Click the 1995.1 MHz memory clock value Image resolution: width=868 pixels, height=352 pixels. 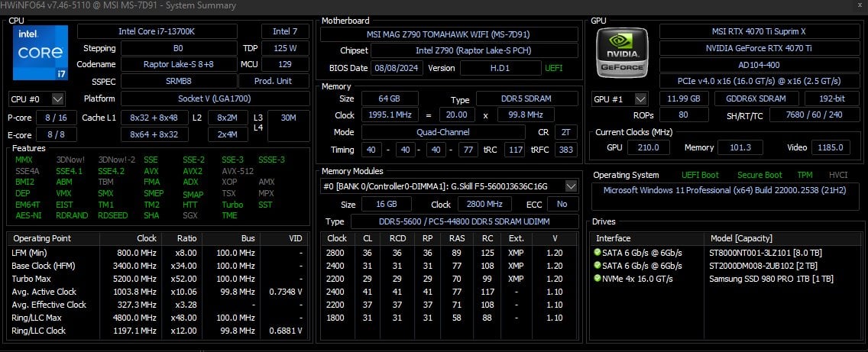click(390, 115)
